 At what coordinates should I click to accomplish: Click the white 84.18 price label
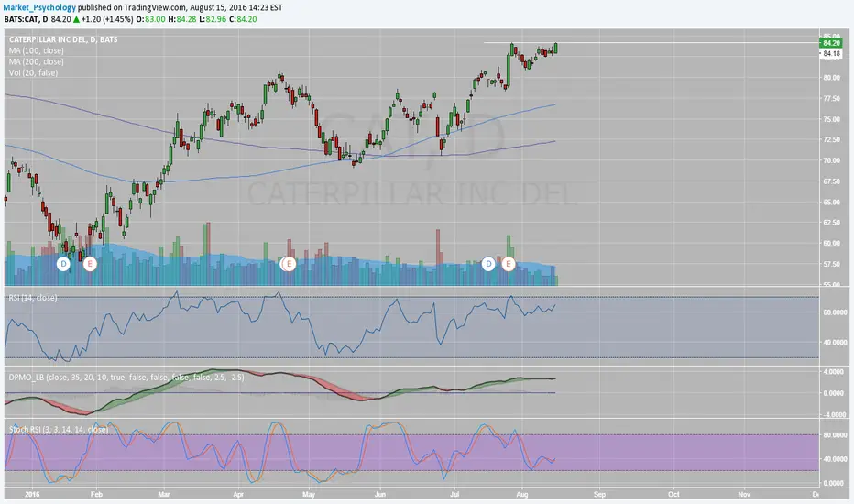tap(831, 53)
